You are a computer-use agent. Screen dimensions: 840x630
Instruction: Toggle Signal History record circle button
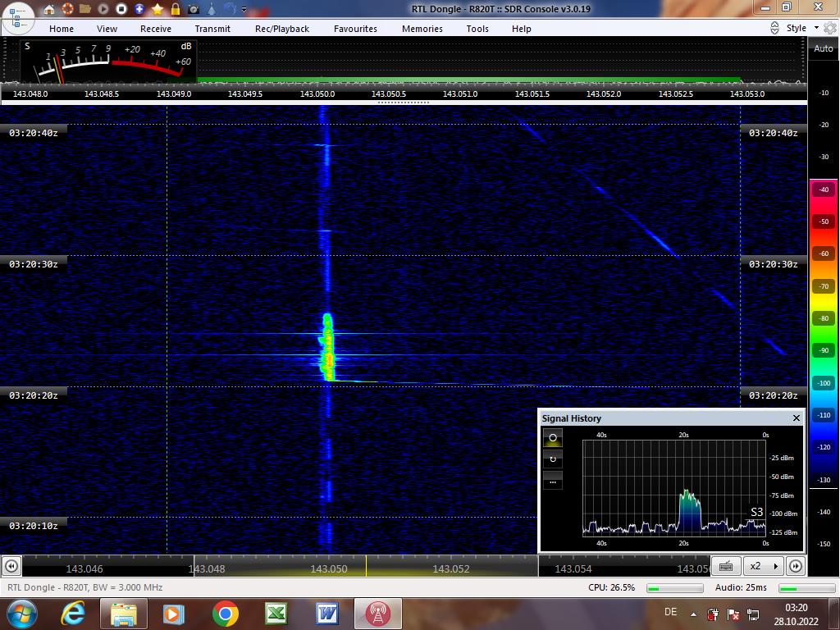point(553,438)
